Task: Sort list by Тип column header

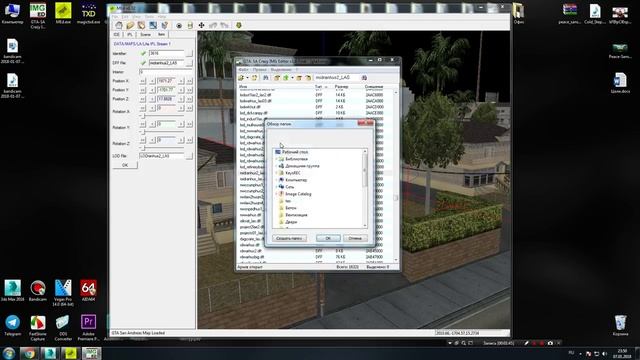Action: (x=318, y=87)
